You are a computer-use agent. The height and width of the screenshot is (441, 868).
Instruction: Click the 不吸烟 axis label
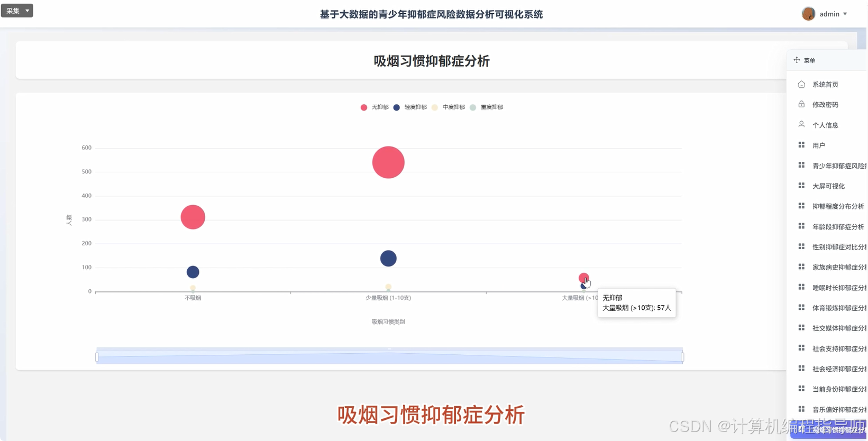(x=193, y=298)
